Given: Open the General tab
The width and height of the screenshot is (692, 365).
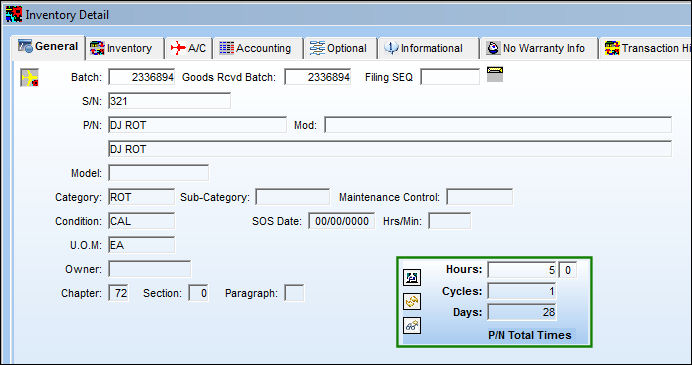Looking at the screenshot, I should point(48,47).
